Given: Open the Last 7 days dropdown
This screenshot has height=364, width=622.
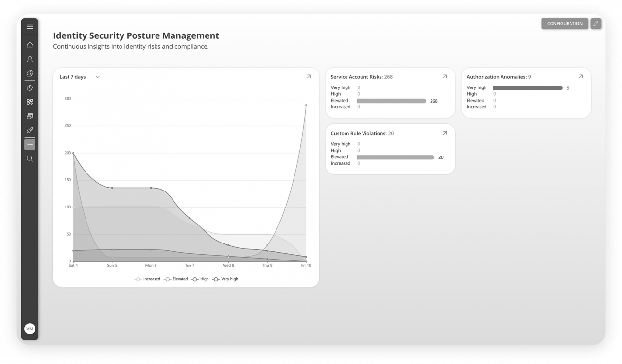Looking at the screenshot, I should (79, 77).
